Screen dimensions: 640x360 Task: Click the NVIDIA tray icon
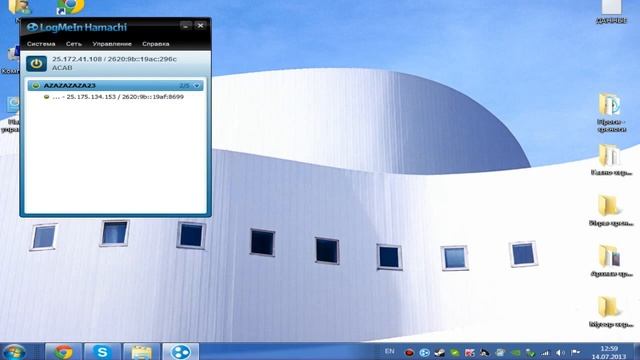[x=516, y=353]
